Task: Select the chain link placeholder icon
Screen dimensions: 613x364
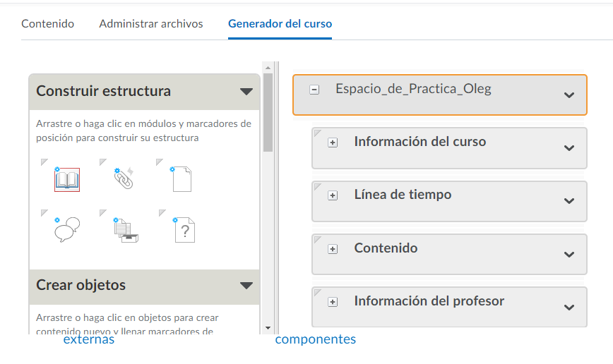Action: pyautogui.click(x=124, y=179)
